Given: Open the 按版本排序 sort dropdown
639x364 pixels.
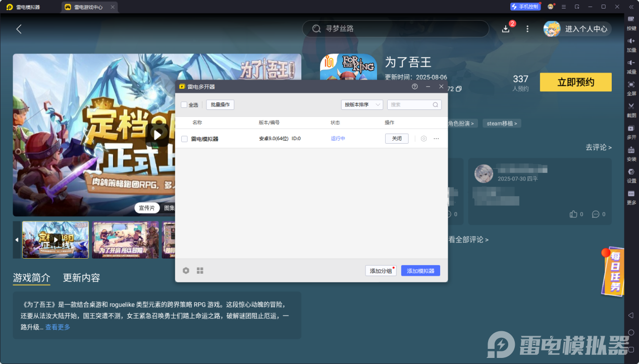Looking at the screenshot, I should pos(362,105).
